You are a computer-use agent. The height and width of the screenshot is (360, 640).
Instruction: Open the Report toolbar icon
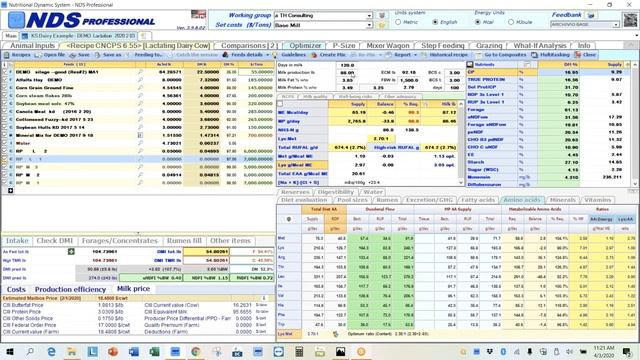(x=389, y=55)
